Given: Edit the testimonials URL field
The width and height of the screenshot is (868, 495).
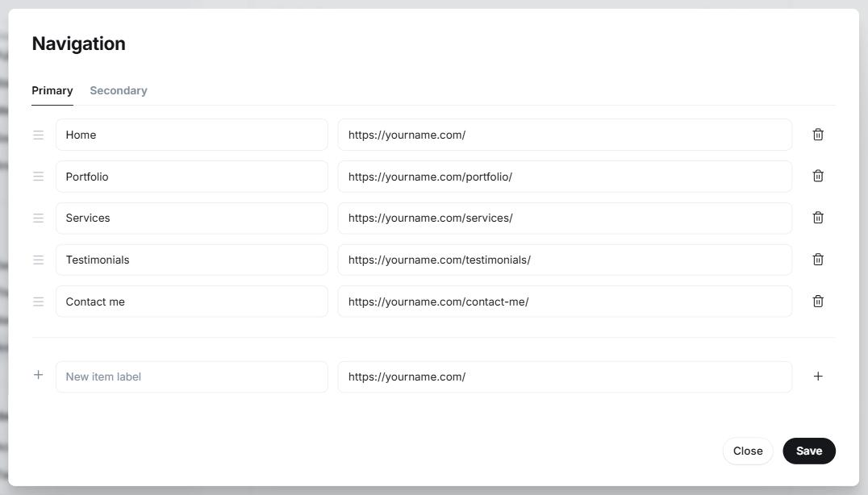Looking at the screenshot, I should coord(565,260).
